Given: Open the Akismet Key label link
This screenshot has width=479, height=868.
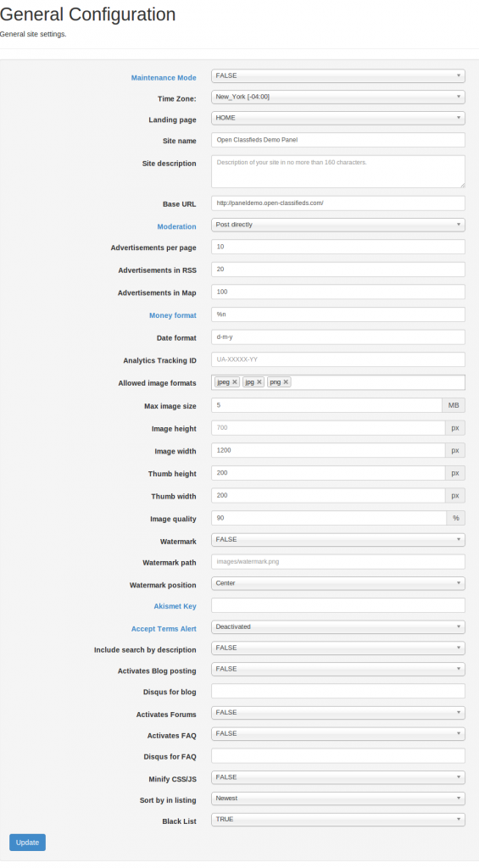Looking at the screenshot, I should pos(175,606).
